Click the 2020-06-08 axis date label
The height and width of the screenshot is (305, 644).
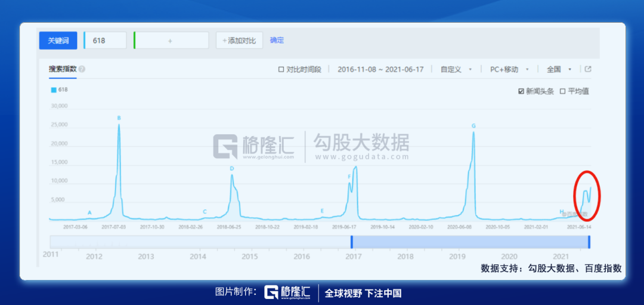pos(459,227)
